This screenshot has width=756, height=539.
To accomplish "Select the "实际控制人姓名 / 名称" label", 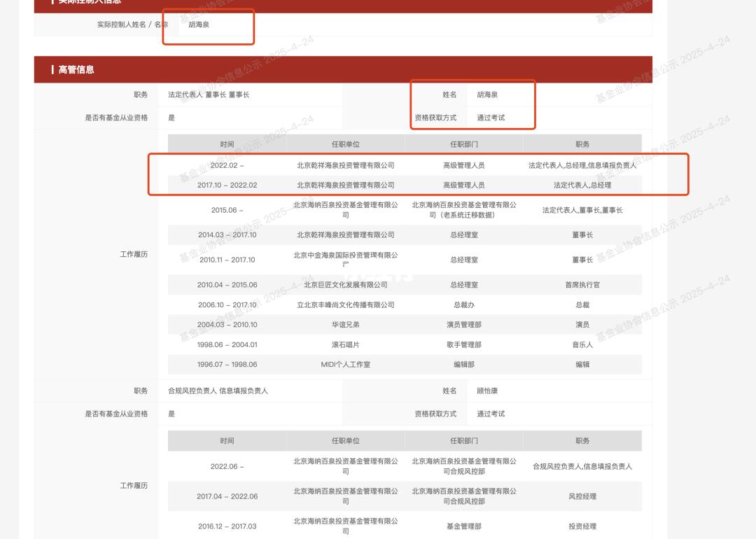I will coord(132,24).
